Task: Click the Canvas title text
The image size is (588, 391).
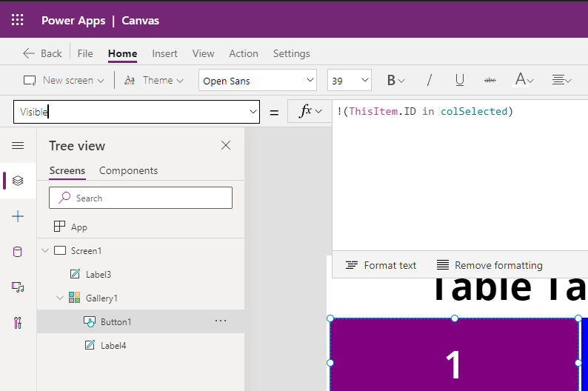Action: (x=140, y=20)
